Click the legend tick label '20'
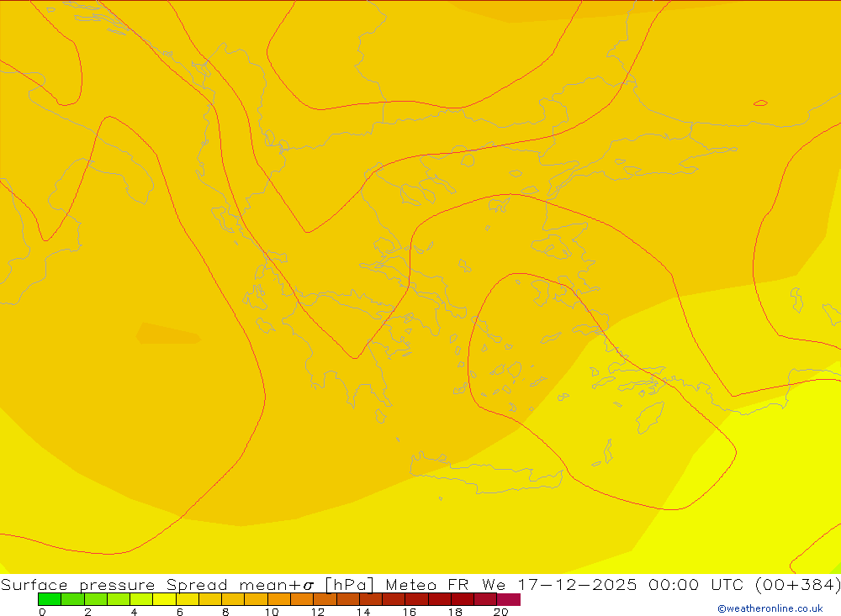Screen dimensions: 841x616 500,612
